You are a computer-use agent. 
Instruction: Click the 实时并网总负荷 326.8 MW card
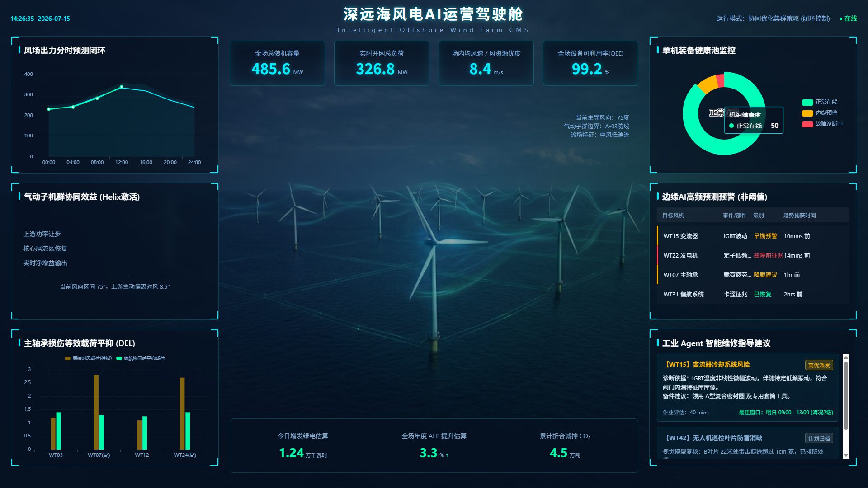382,63
